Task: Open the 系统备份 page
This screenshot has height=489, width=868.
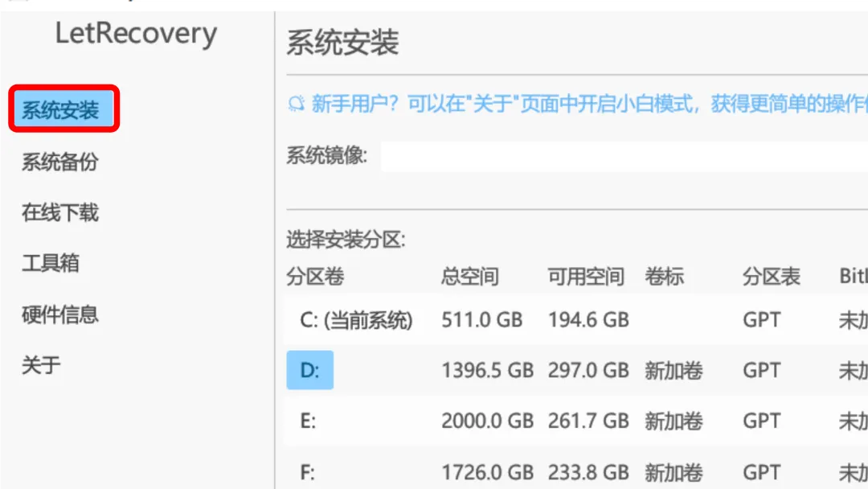Action: (60, 162)
